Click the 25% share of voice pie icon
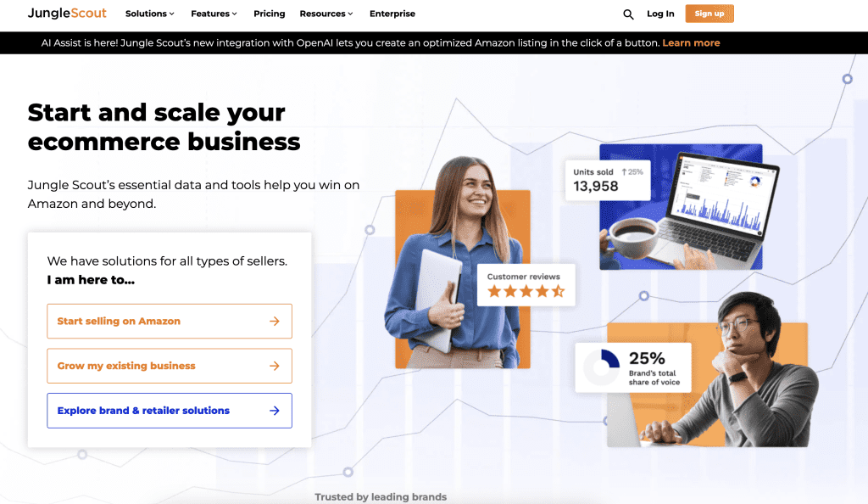The height and width of the screenshot is (504, 868). (602, 367)
